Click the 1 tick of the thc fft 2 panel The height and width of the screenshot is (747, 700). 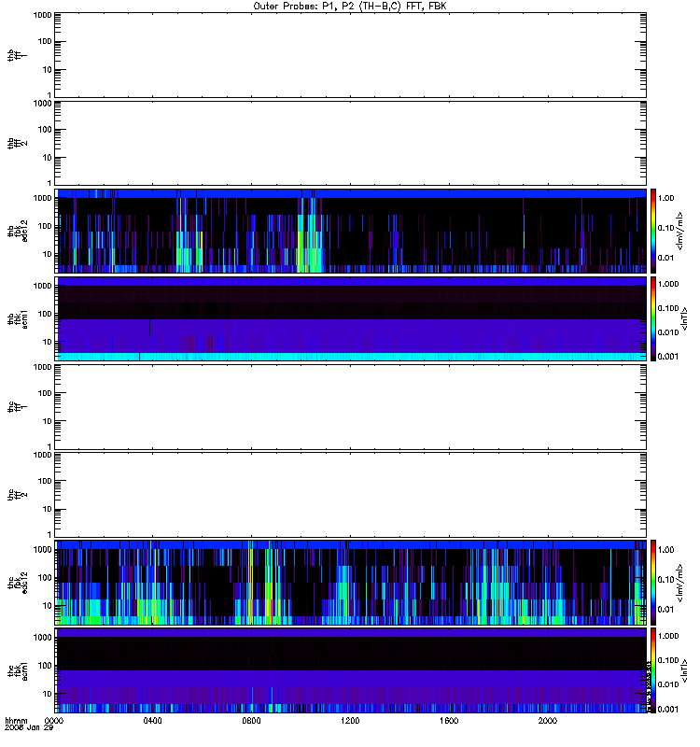tap(49, 534)
